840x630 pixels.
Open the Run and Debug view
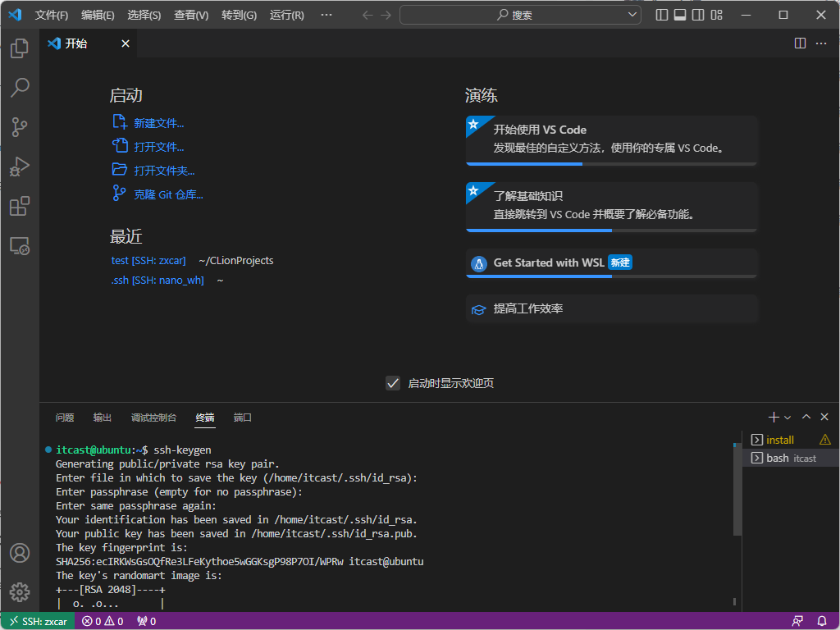tap(20, 167)
